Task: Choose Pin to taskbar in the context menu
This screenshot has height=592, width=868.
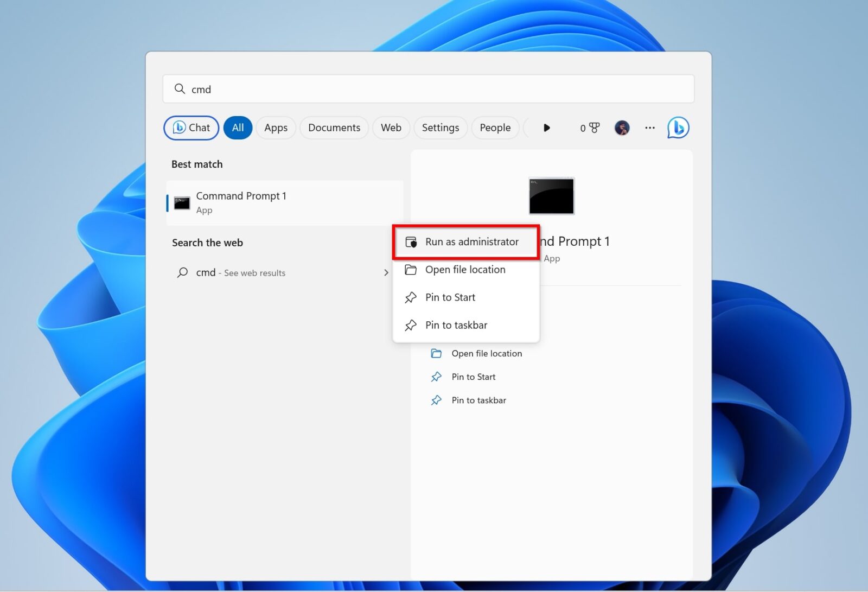Action: click(x=456, y=324)
